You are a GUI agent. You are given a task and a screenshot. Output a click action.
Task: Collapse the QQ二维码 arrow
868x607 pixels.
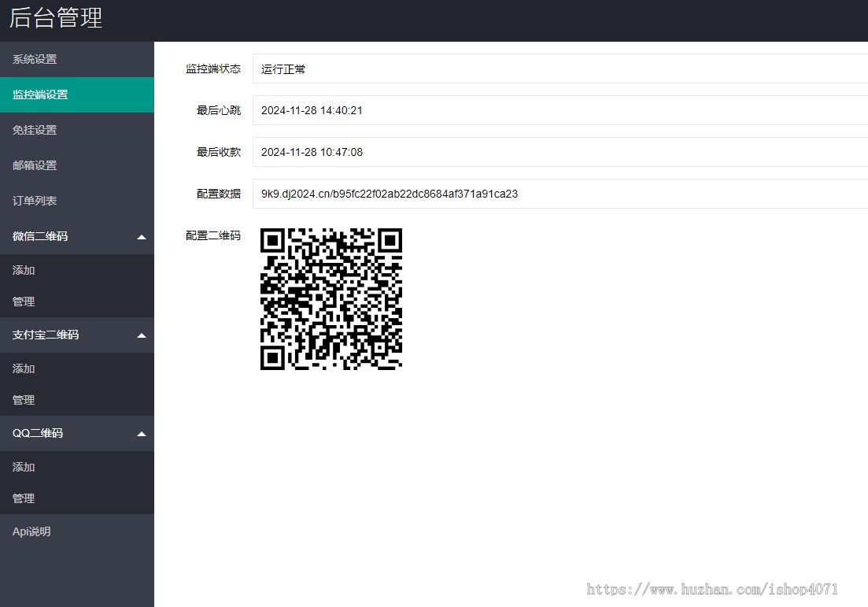pos(142,435)
